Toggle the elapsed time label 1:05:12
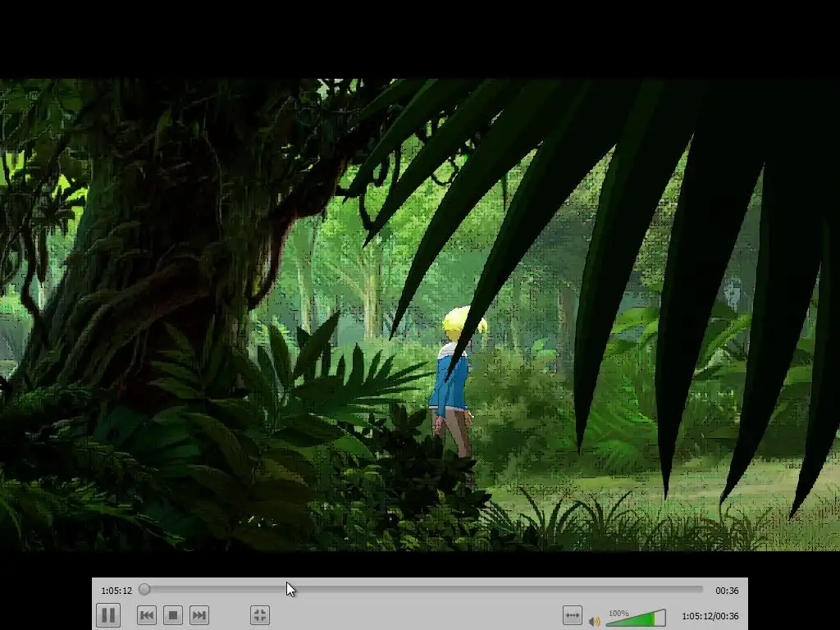The width and height of the screenshot is (840, 630). [x=116, y=591]
